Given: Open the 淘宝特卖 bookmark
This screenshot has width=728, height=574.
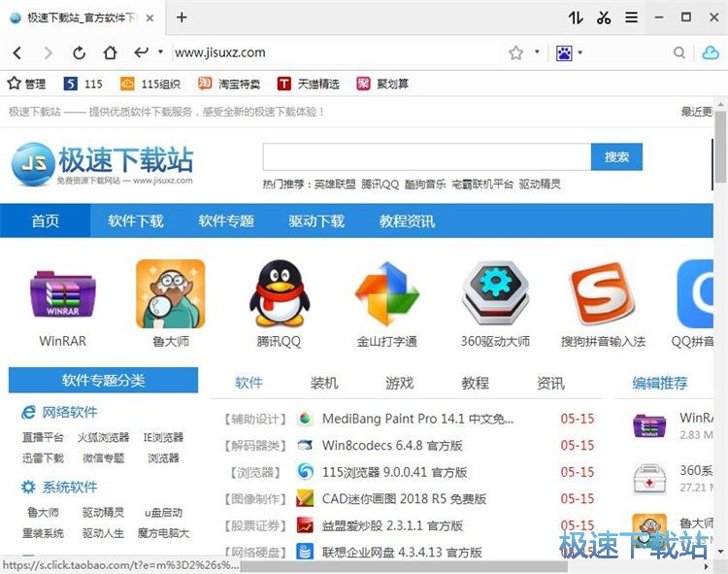Looking at the screenshot, I should [x=229, y=84].
